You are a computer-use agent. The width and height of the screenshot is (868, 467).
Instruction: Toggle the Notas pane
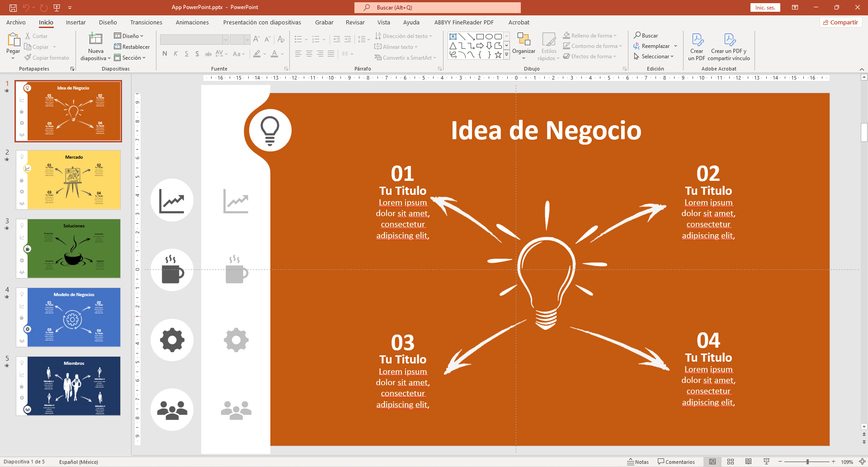tap(638, 462)
